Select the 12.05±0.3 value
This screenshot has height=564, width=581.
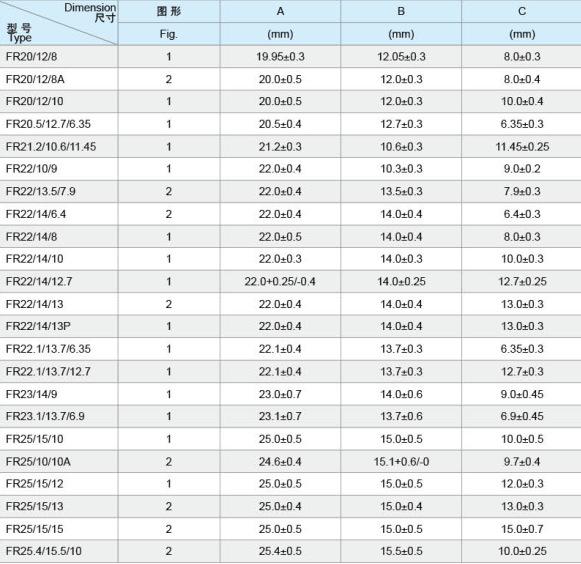point(401,57)
